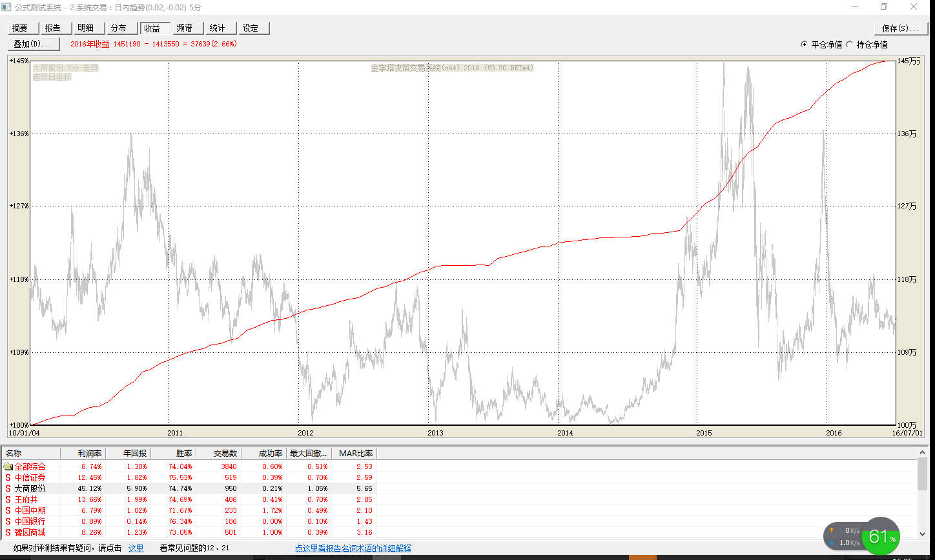Viewport: 935px width, 560px height.
Task: Open the report terminology explanation link
Action: click(x=353, y=548)
